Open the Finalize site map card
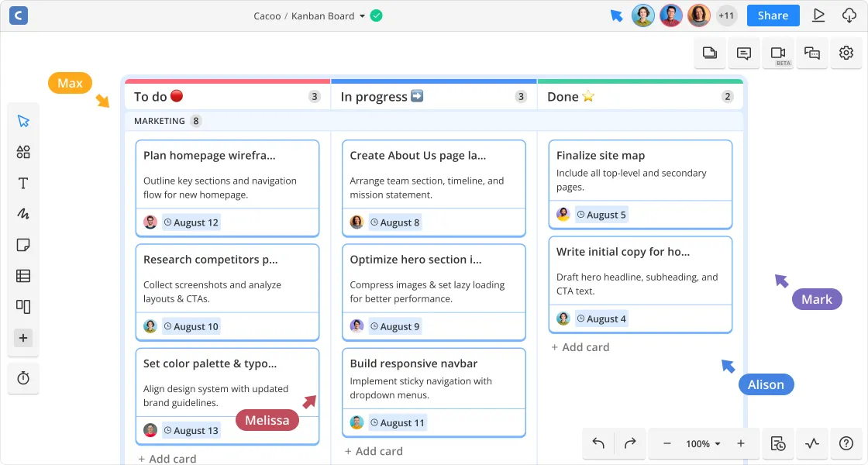The width and height of the screenshot is (868, 465). coord(639,156)
